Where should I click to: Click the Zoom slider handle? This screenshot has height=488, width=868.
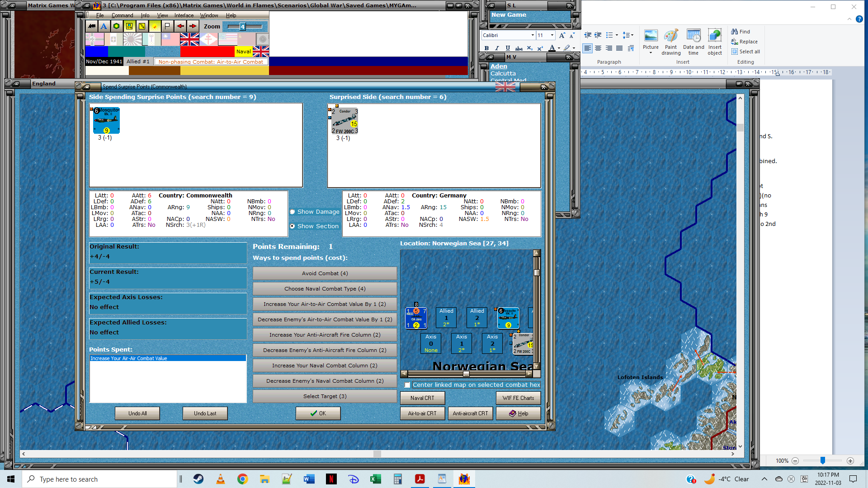pos(242,27)
